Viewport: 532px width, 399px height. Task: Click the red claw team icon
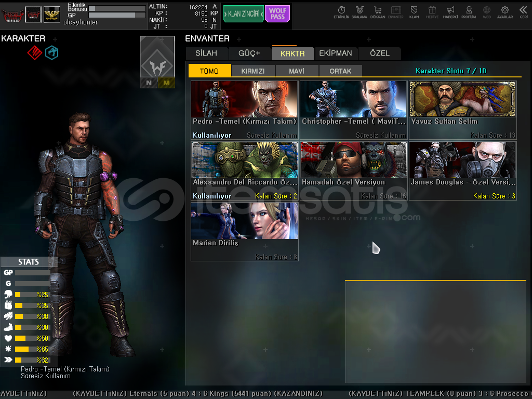coord(35,52)
